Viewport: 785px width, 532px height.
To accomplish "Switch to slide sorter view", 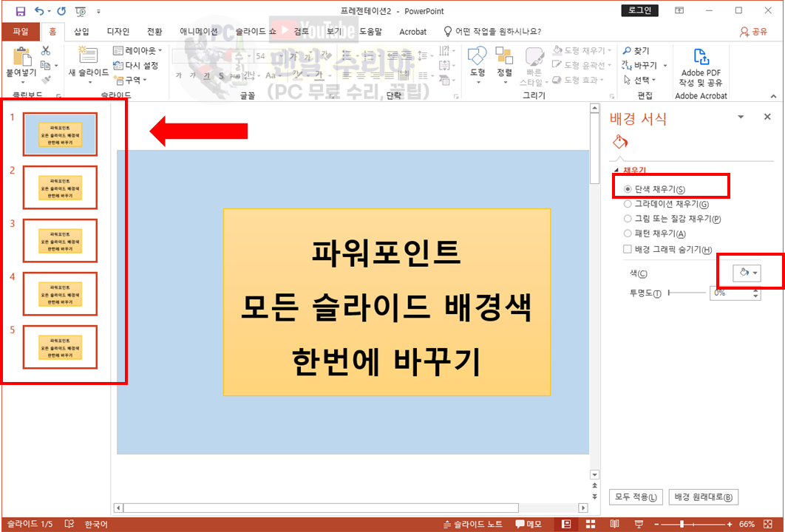I will pos(591,524).
